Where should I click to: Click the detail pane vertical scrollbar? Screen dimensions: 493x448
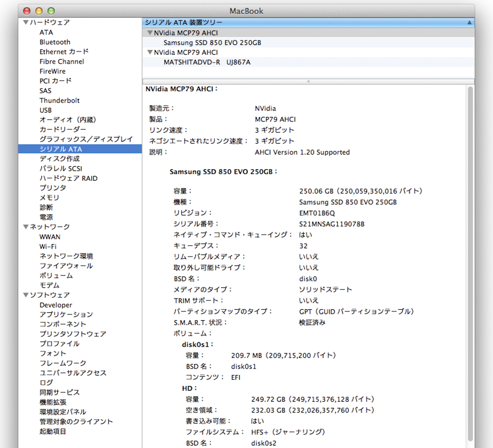click(x=470, y=263)
